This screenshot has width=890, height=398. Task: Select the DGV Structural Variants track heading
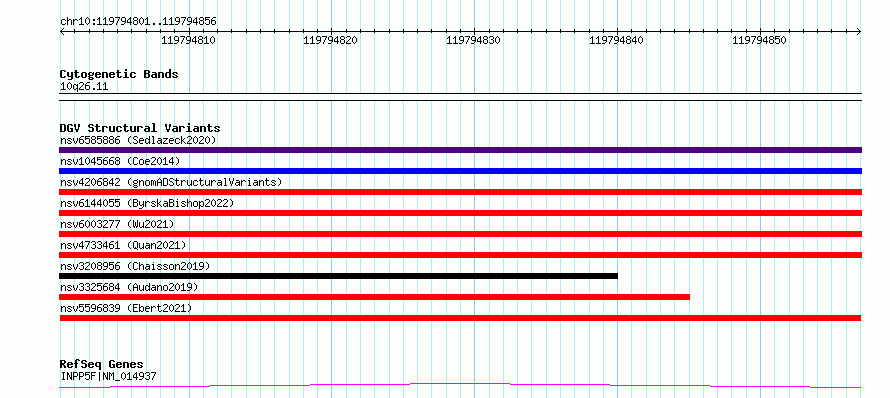coord(140,128)
